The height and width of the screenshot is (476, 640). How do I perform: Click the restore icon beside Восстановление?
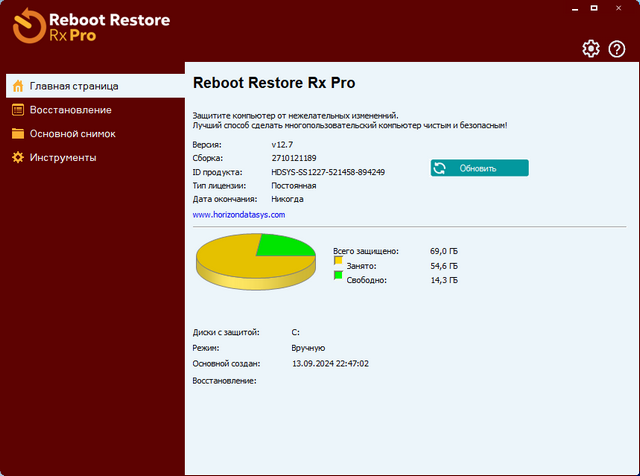17,110
